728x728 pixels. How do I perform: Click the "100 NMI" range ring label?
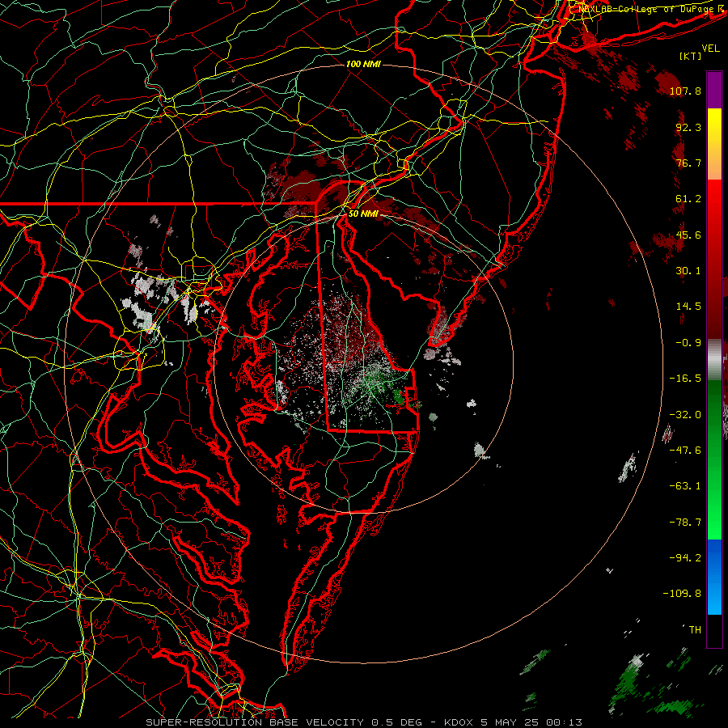click(363, 64)
